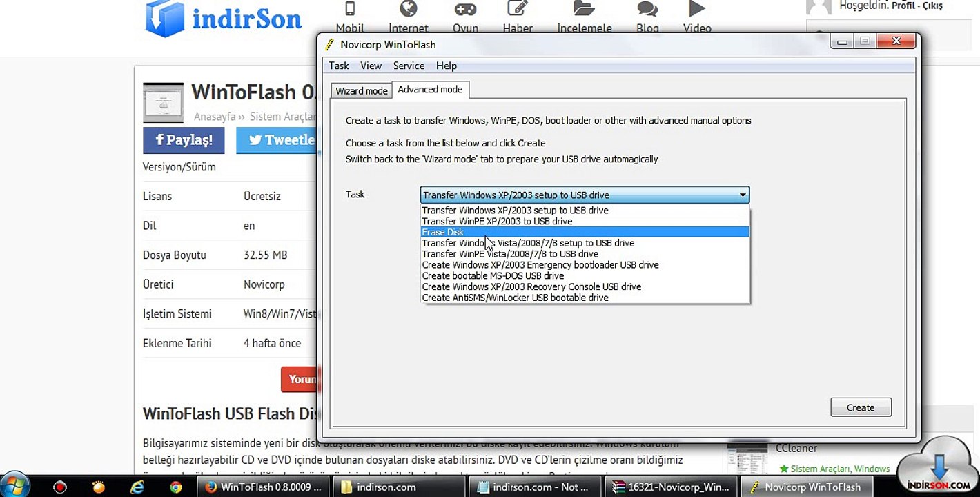This screenshot has width=980, height=497.
Task: Switch to indirson.com Notepad taskbar window
Action: (536, 487)
